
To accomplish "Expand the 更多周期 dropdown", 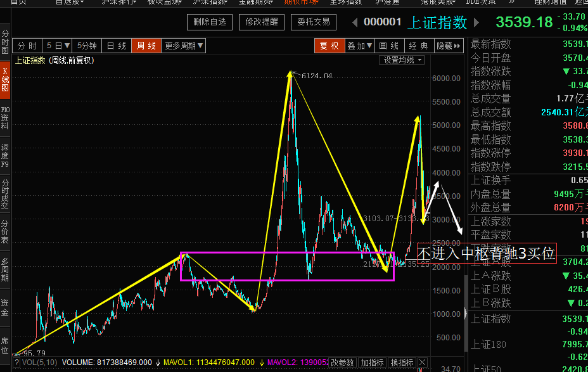I will click(x=184, y=46).
